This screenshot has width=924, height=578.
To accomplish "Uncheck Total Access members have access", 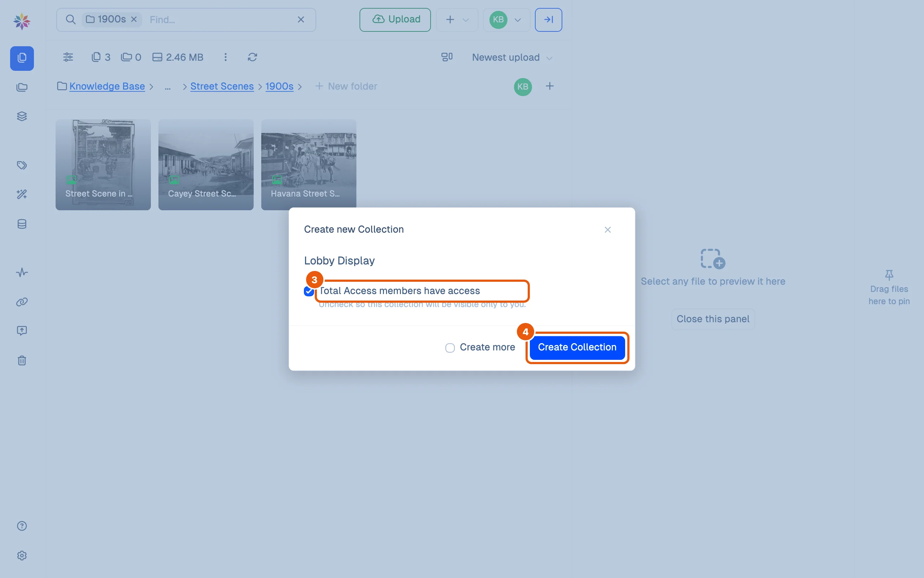I will click(309, 291).
